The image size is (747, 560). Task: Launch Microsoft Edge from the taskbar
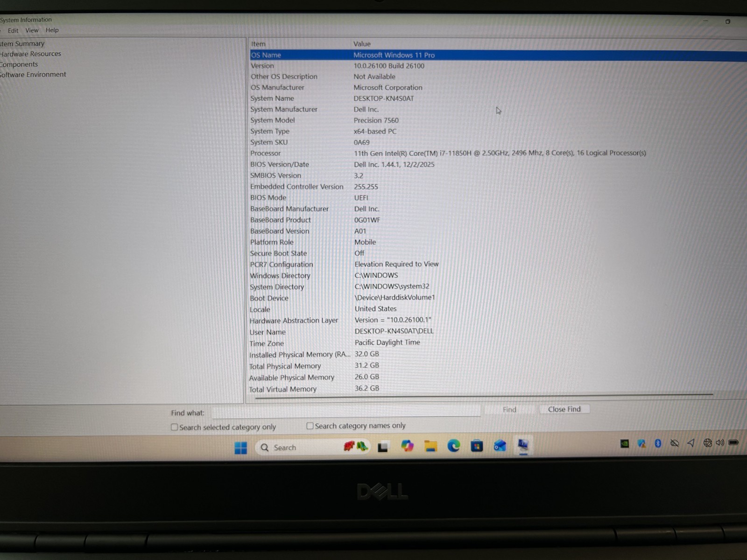pos(453,446)
